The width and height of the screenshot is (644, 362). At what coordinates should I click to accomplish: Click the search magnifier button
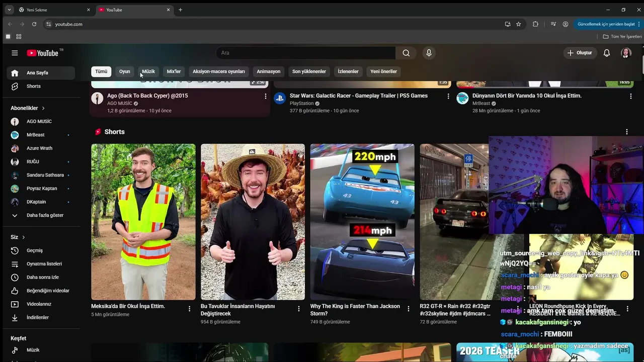[406, 53]
